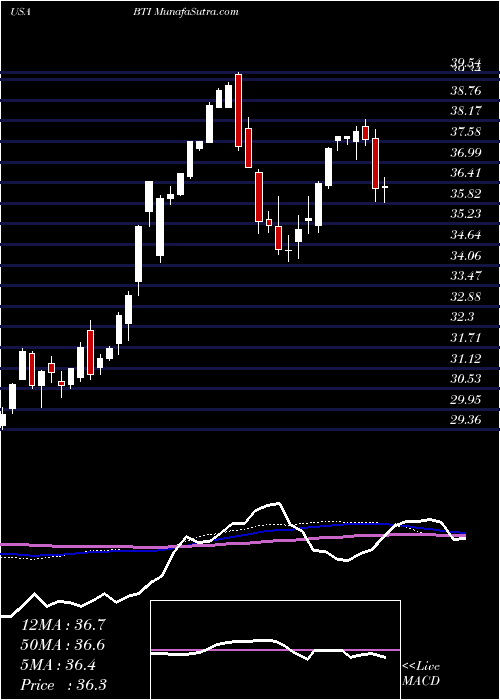Click the Live MACD label
The image size is (500, 700).
(x=421, y=674)
